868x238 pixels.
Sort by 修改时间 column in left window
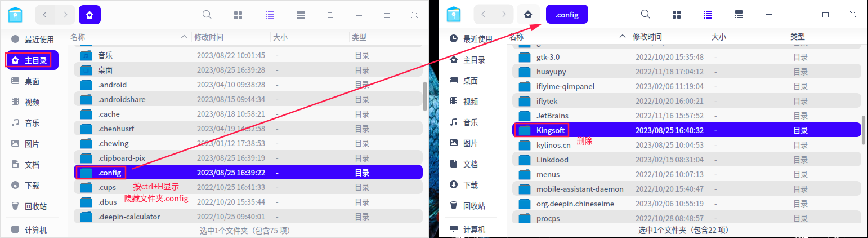click(209, 37)
